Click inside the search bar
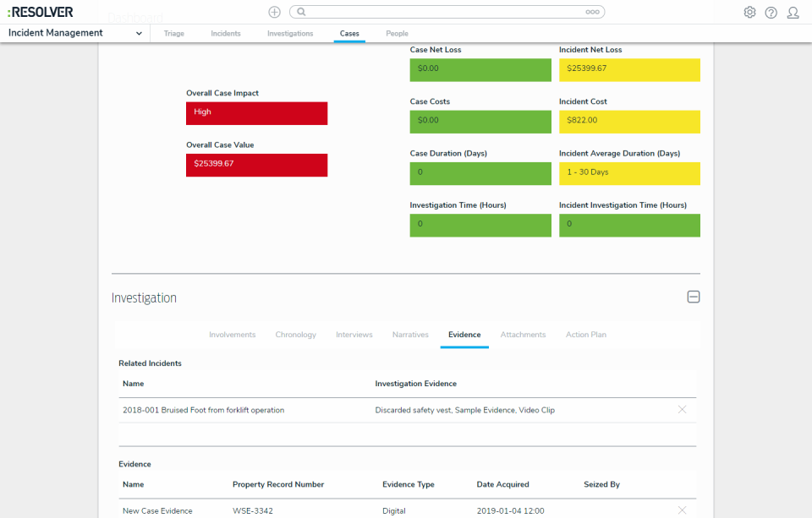Screen dimensions: 812x518 point(448,12)
